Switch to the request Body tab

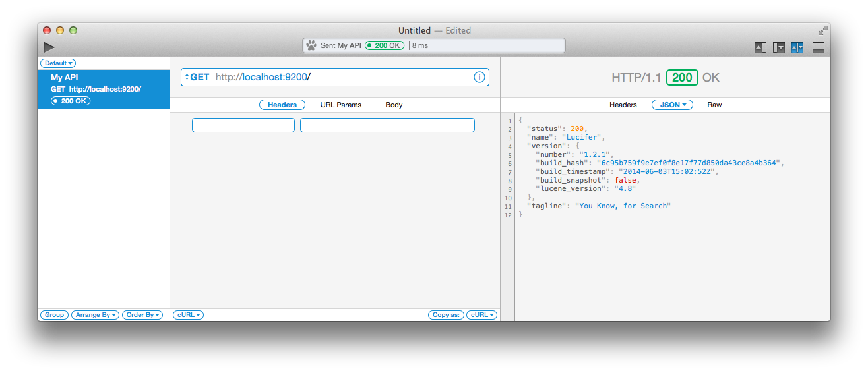[394, 105]
